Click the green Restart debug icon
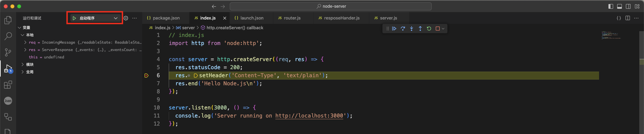644x134 pixels. [x=429, y=29]
